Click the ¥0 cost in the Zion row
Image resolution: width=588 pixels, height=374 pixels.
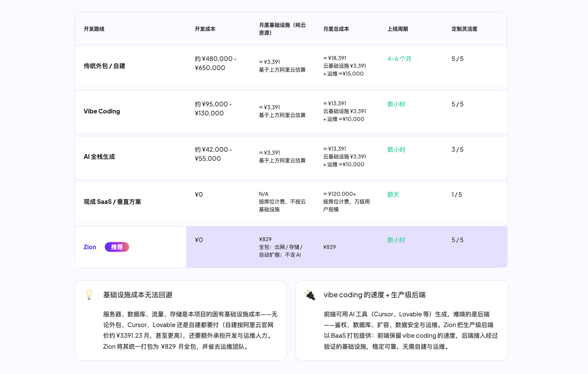(x=199, y=240)
